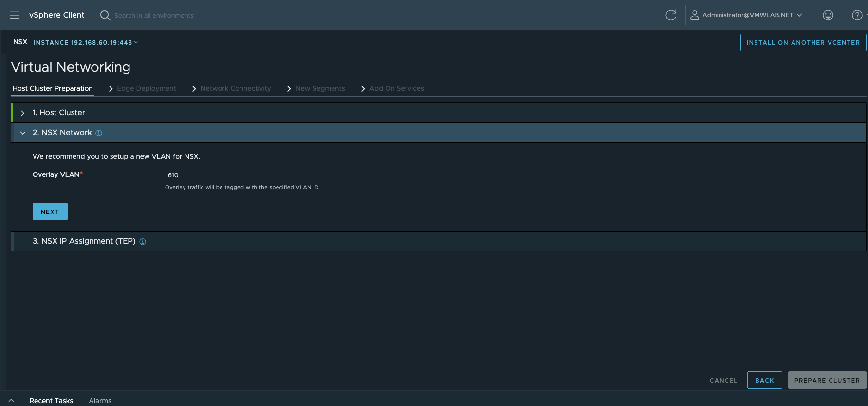868x406 pixels.
Task: Open the hamburger navigation menu
Action: (x=15, y=15)
